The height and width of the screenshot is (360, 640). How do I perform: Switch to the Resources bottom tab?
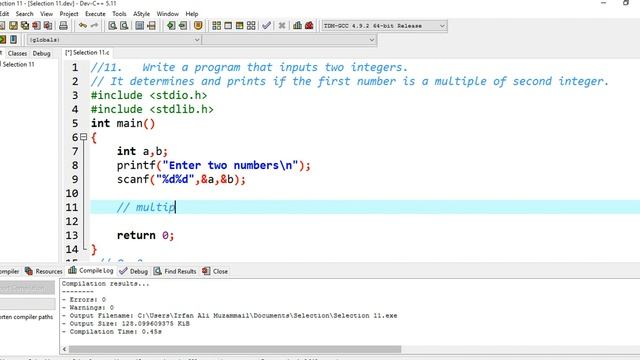[x=43, y=271]
